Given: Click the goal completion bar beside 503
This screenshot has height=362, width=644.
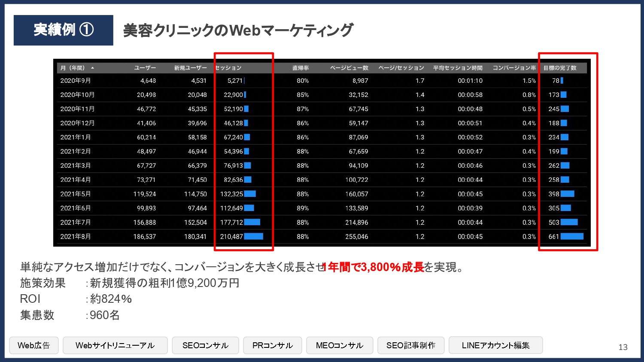Looking at the screenshot, I should tap(569, 222).
